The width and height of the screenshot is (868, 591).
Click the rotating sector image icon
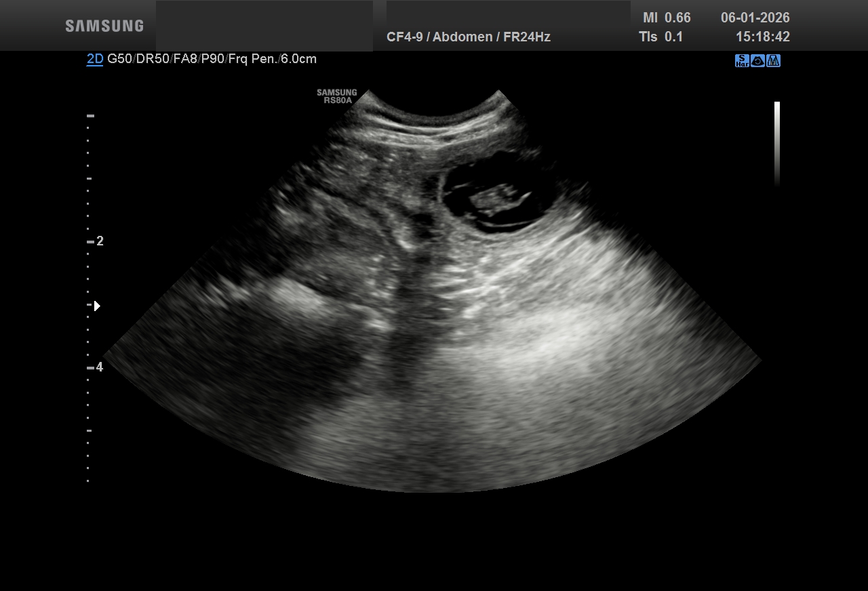pyautogui.click(x=757, y=61)
